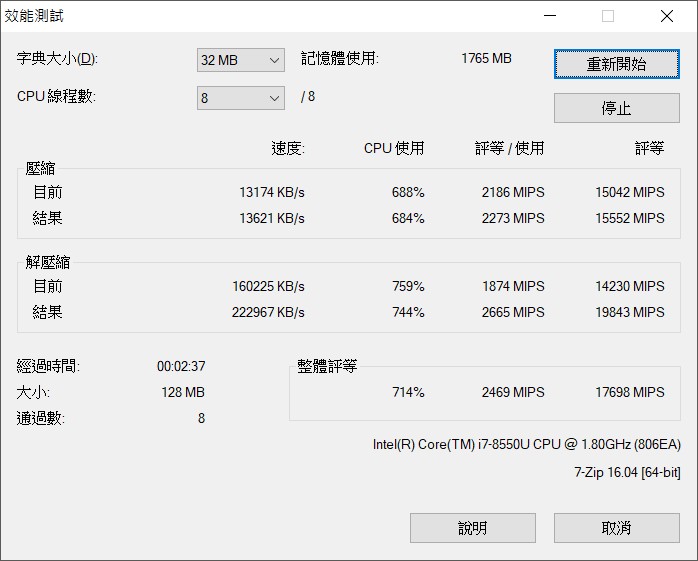
Task: Select the 記憶體使用 value 1765 MB
Action: coord(486,59)
